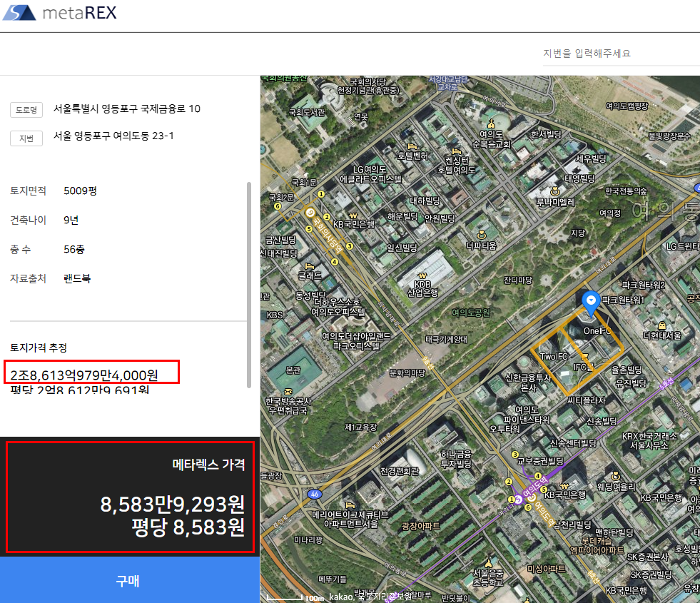Click the 국회의사당역 subway station icon

pyautogui.click(x=310, y=213)
